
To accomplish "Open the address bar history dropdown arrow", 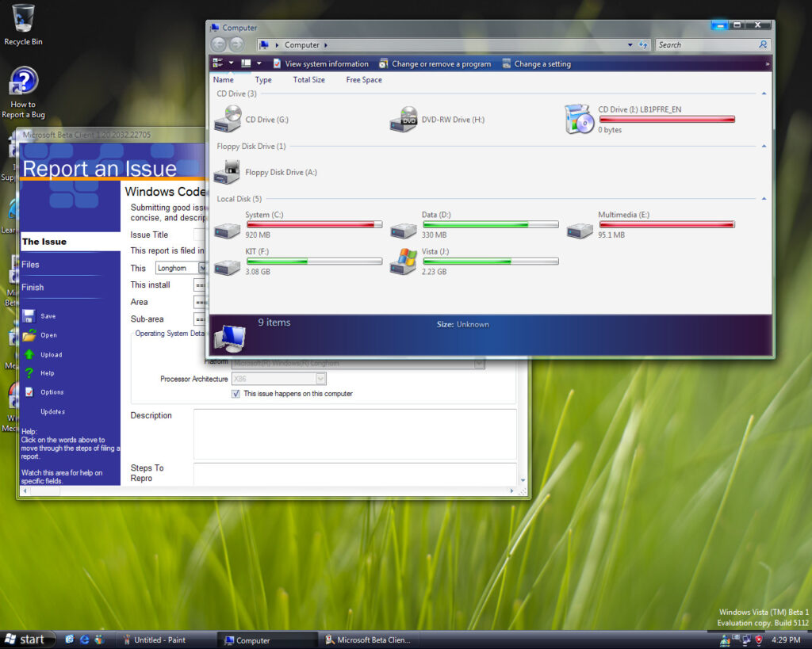I will click(630, 45).
